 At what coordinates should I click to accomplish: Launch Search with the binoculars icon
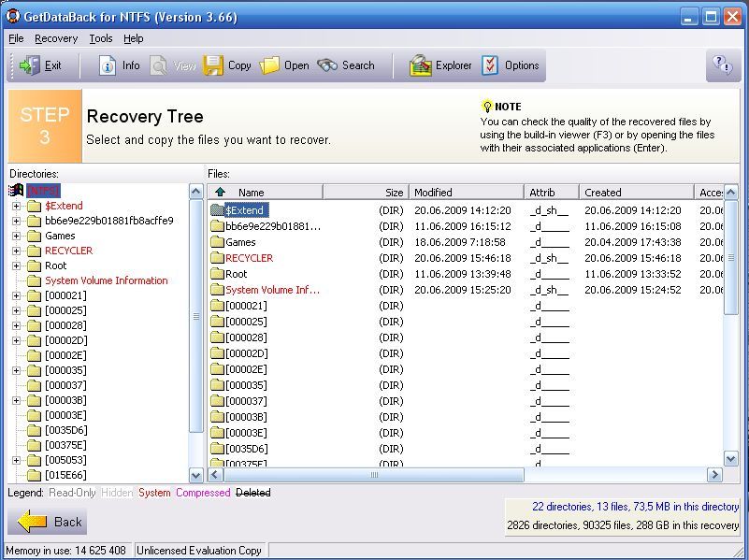(327, 65)
